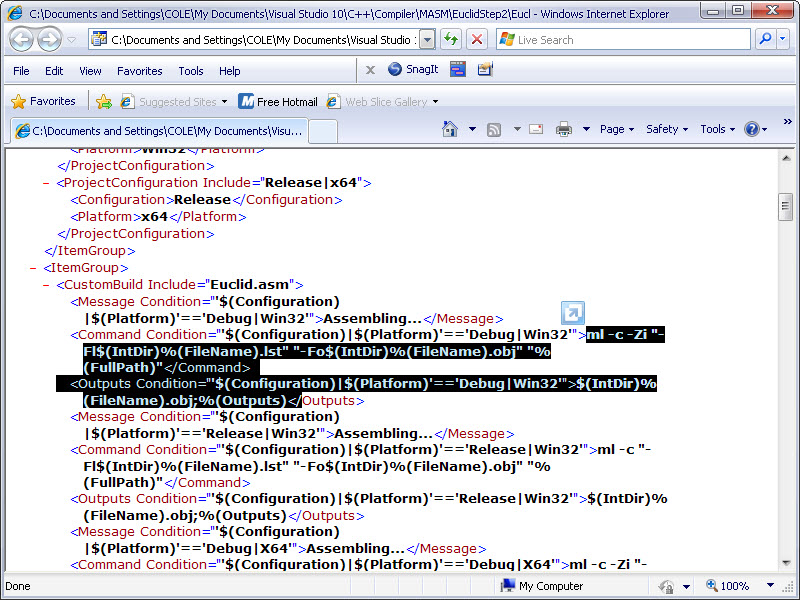Click the SnagIt notepad editor icon
Viewport: 800px width, 600px height.
pyautogui.click(x=485, y=69)
